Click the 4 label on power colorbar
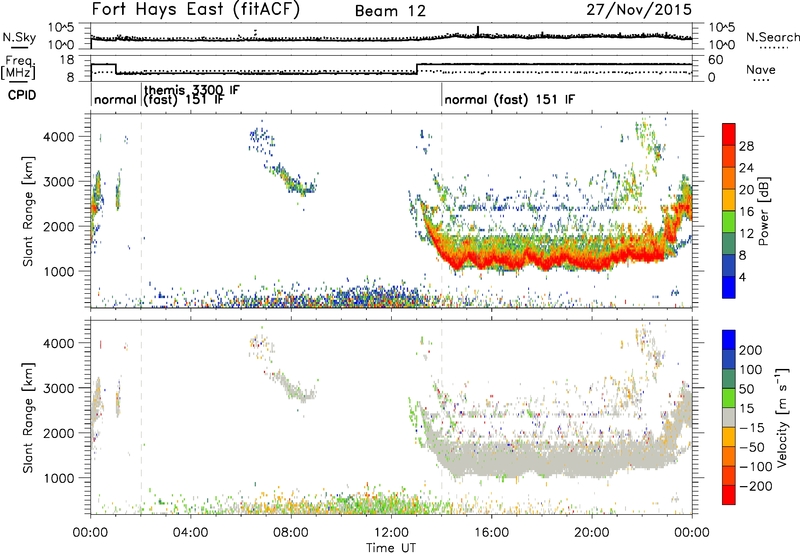 pyautogui.click(x=742, y=277)
